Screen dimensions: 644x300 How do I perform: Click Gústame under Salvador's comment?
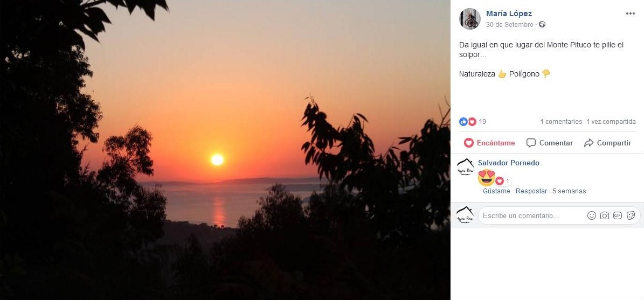496,191
